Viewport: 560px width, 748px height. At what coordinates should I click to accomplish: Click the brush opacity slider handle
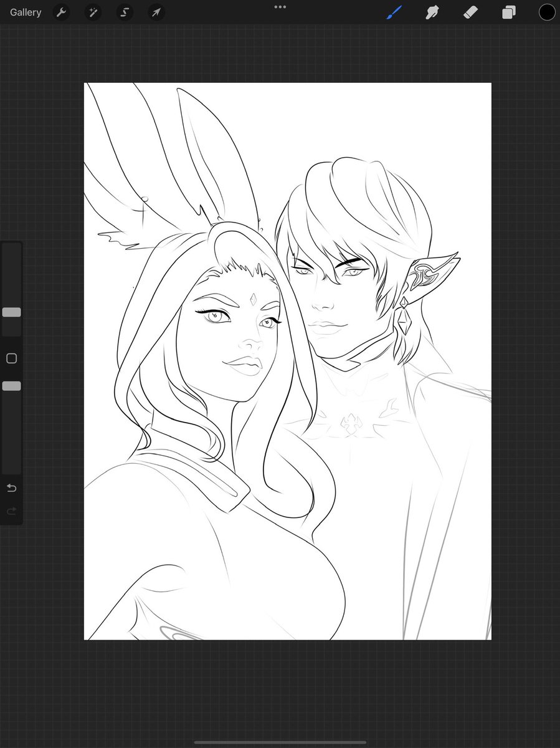pos(11,386)
